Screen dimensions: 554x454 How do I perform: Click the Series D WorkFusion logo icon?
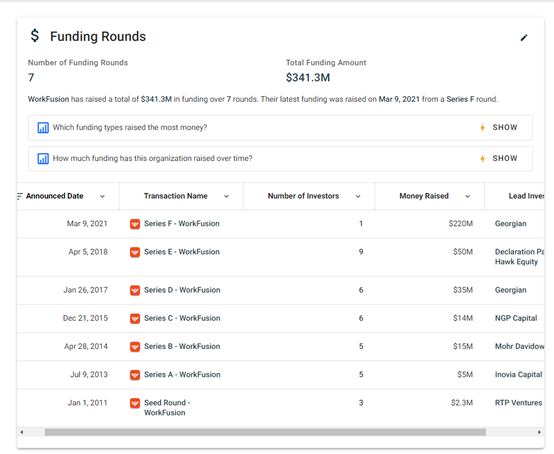[x=135, y=290]
